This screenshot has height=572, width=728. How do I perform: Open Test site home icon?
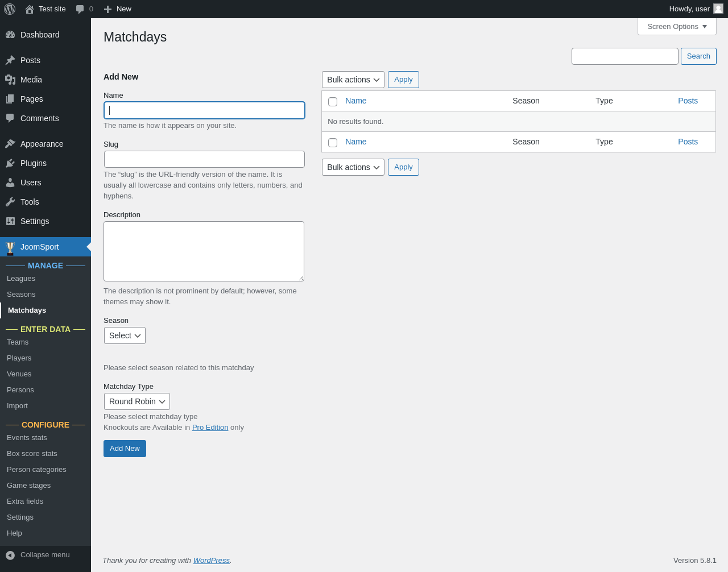[x=30, y=9]
